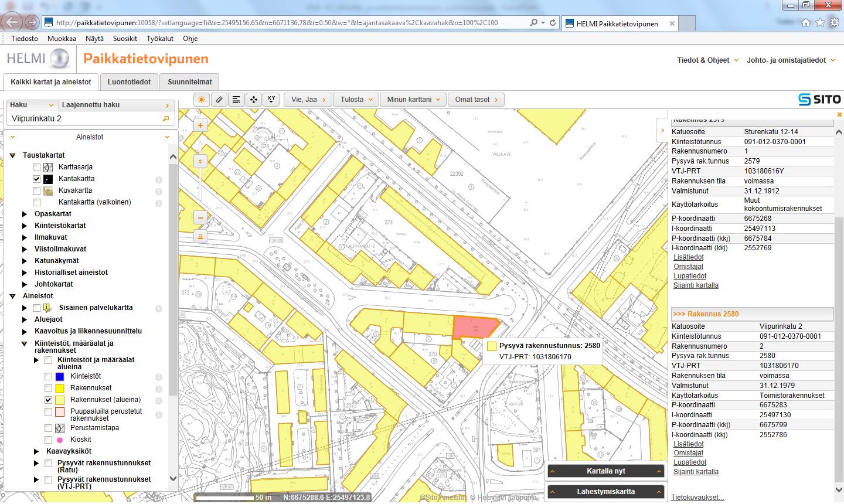Zoom out with the minus button

(200, 218)
